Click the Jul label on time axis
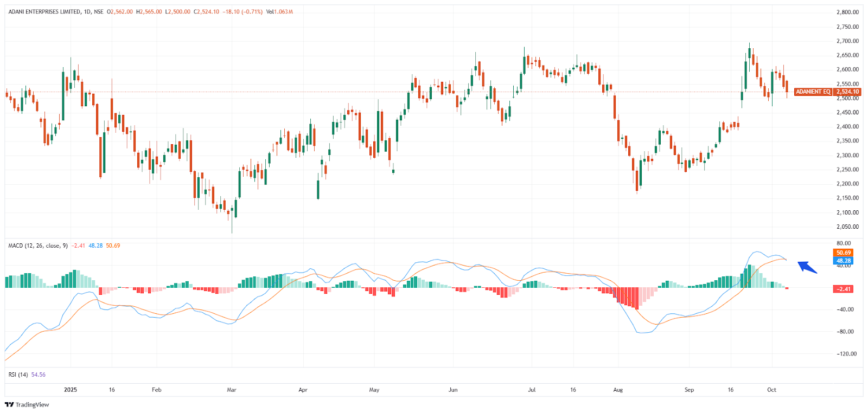This screenshot has height=413, width=868. (532, 390)
